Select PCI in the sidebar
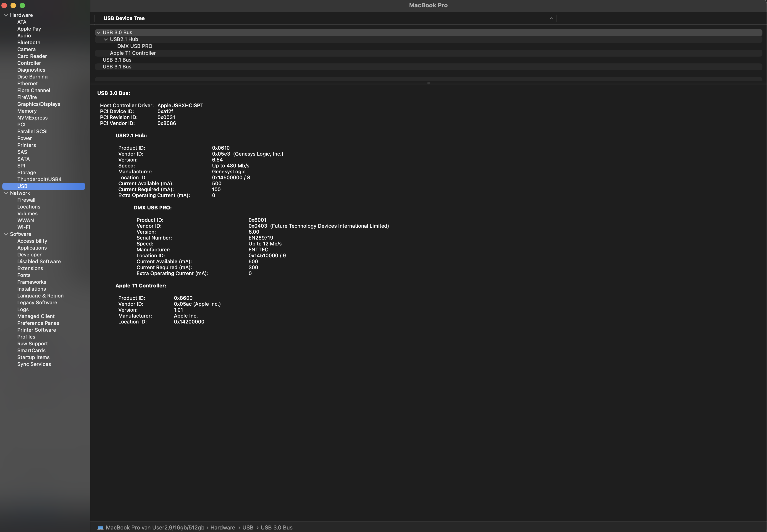 (21, 125)
